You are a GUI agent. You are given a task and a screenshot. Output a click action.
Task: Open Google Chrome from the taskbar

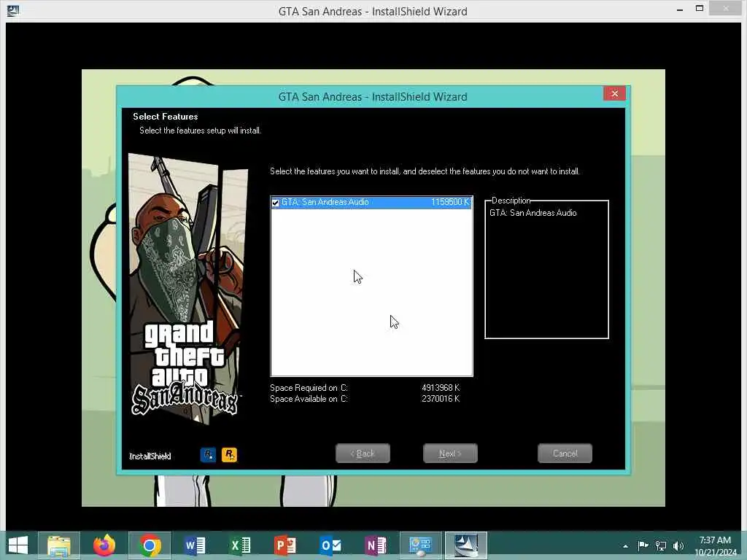click(x=150, y=545)
